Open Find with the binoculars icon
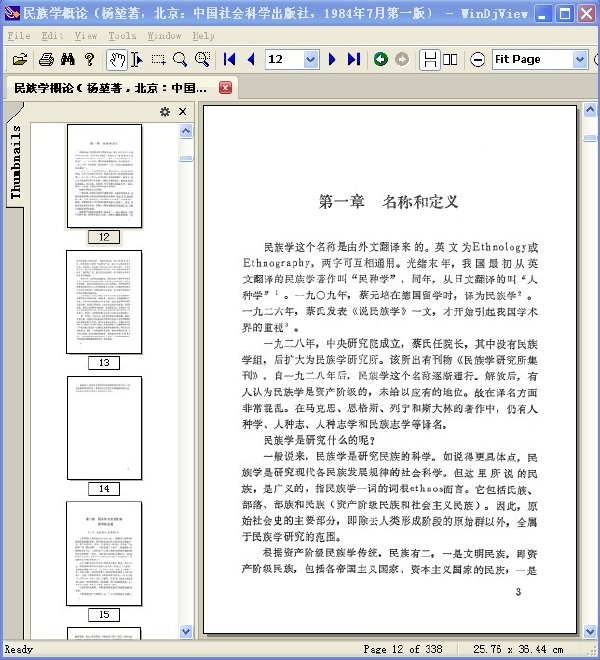 click(x=67, y=59)
